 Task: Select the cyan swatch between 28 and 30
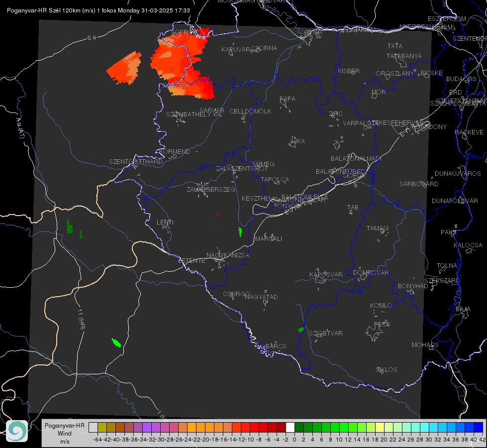pyautogui.click(x=425, y=428)
